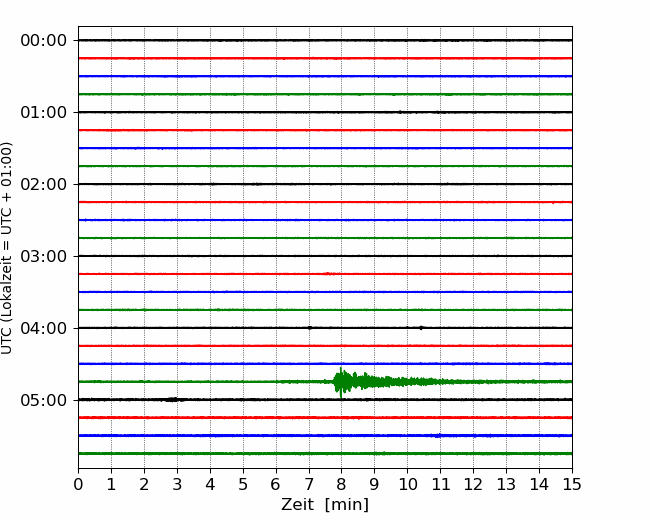The image size is (650, 520).
Task: Select the x-axis tick label 3
Action: (177, 484)
